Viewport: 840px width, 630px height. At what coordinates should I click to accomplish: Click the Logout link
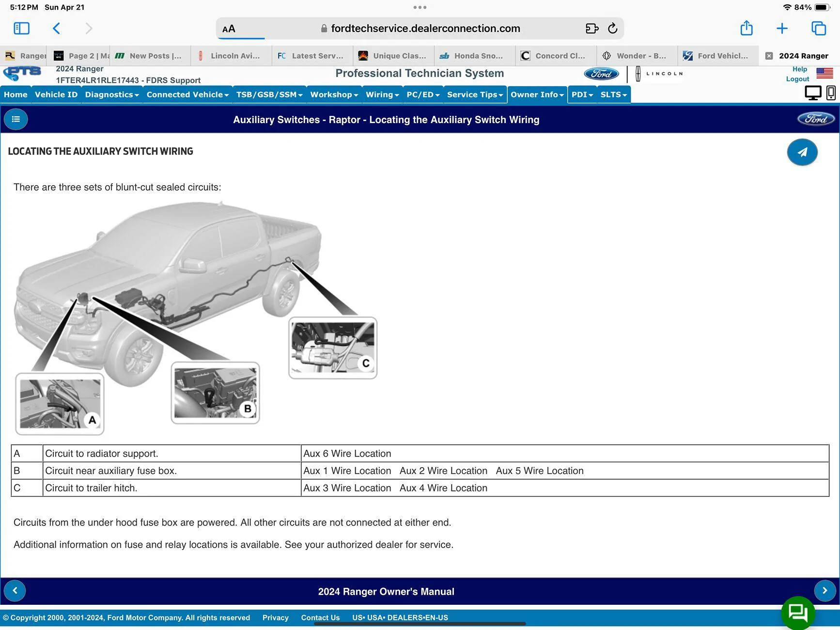click(x=797, y=79)
